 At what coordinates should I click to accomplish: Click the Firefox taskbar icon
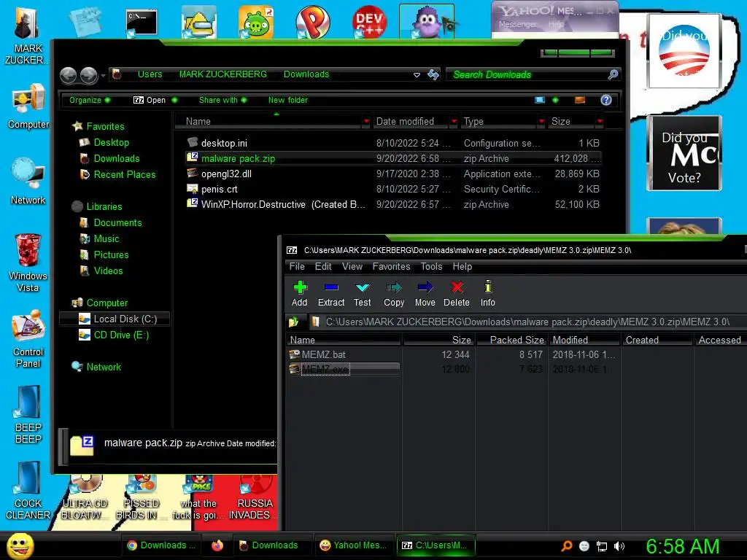coord(217,545)
